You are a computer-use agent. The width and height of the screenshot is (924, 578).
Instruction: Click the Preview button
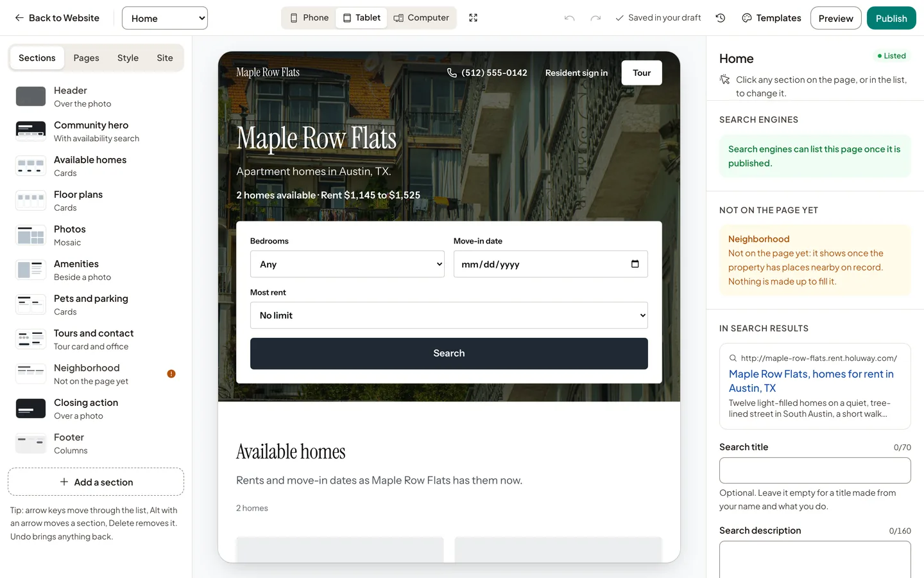(835, 18)
